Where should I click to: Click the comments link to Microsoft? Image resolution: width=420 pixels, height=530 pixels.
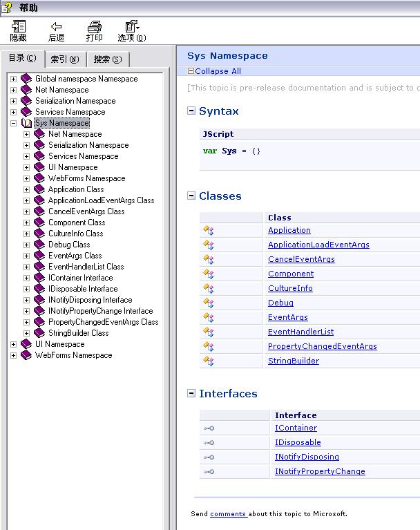pos(229,514)
